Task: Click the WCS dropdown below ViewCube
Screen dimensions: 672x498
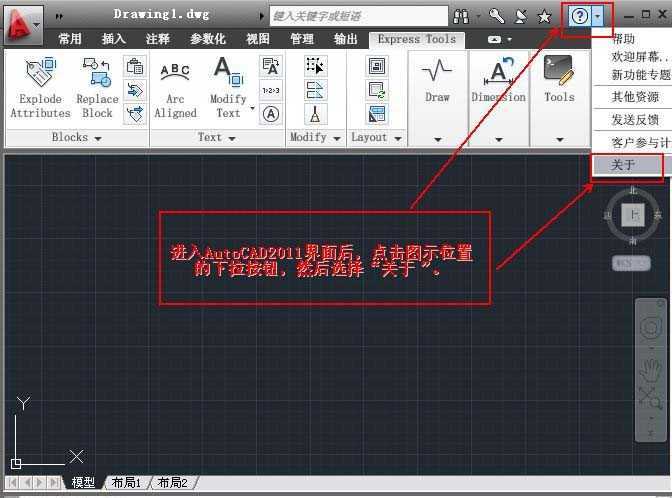Action: tap(631, 263)
